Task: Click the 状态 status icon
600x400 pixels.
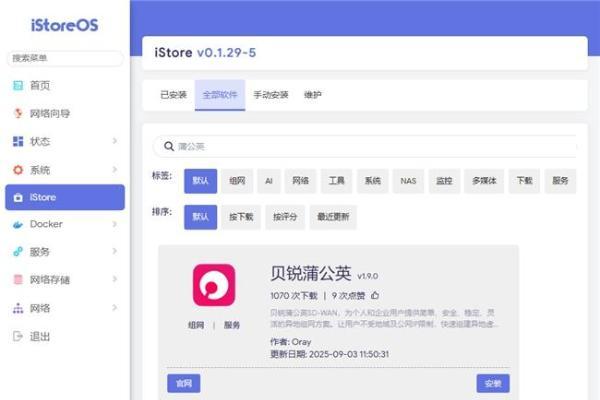Action: [17, 142]
